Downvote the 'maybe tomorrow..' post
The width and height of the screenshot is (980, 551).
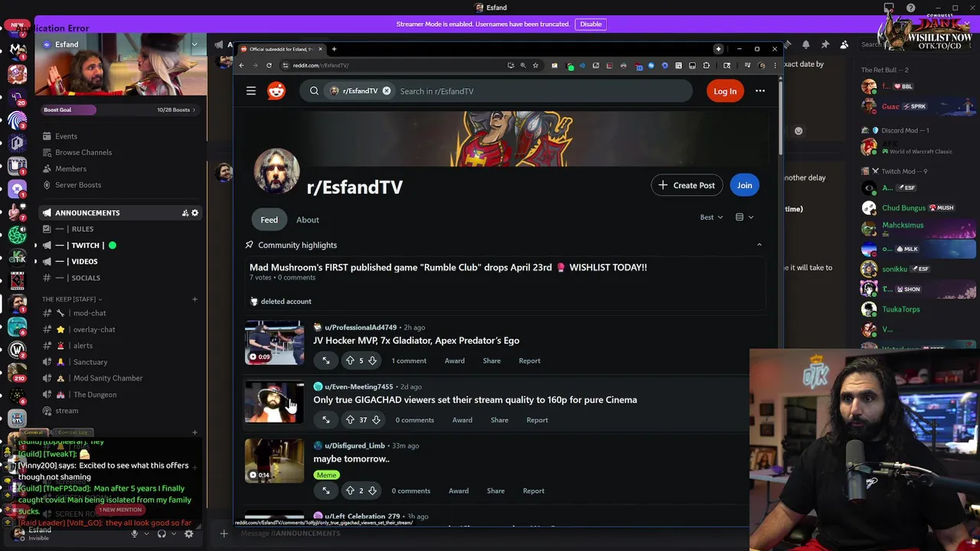[372, 491]
